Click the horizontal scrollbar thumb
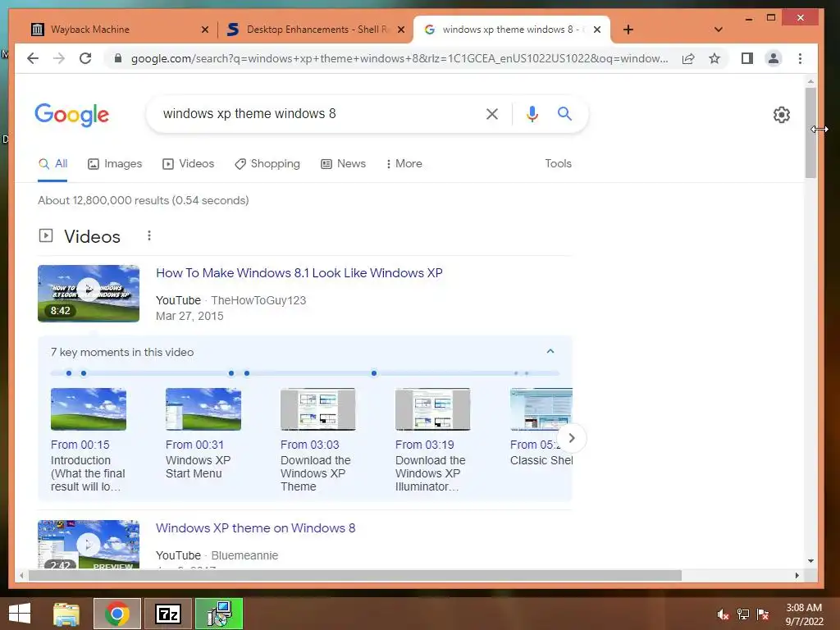 [x=354, y=575]
